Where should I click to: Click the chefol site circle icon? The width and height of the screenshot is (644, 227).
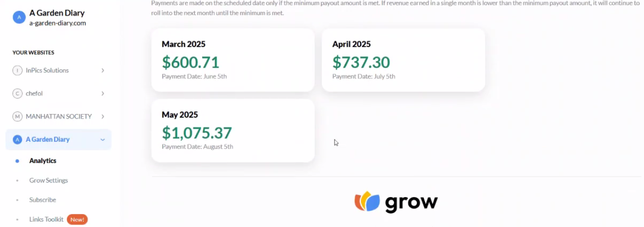coord(17,93)
